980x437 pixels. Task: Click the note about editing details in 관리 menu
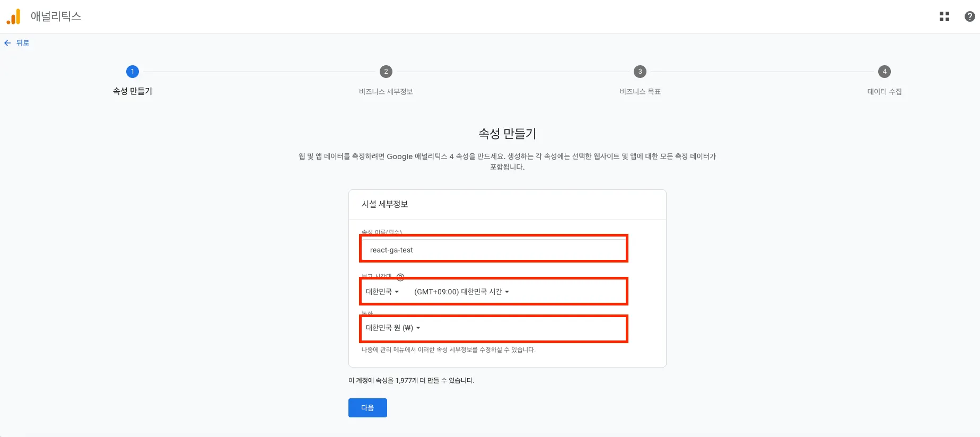[x=449, y=350]
